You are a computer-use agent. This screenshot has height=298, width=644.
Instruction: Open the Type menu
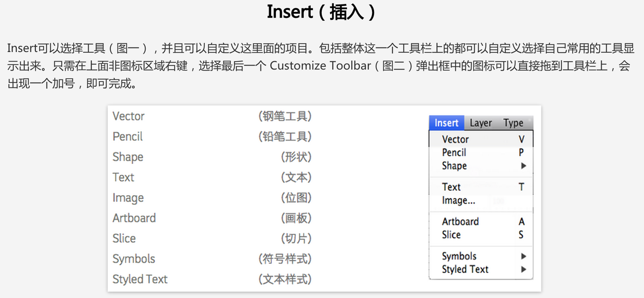tap(513, 123)
